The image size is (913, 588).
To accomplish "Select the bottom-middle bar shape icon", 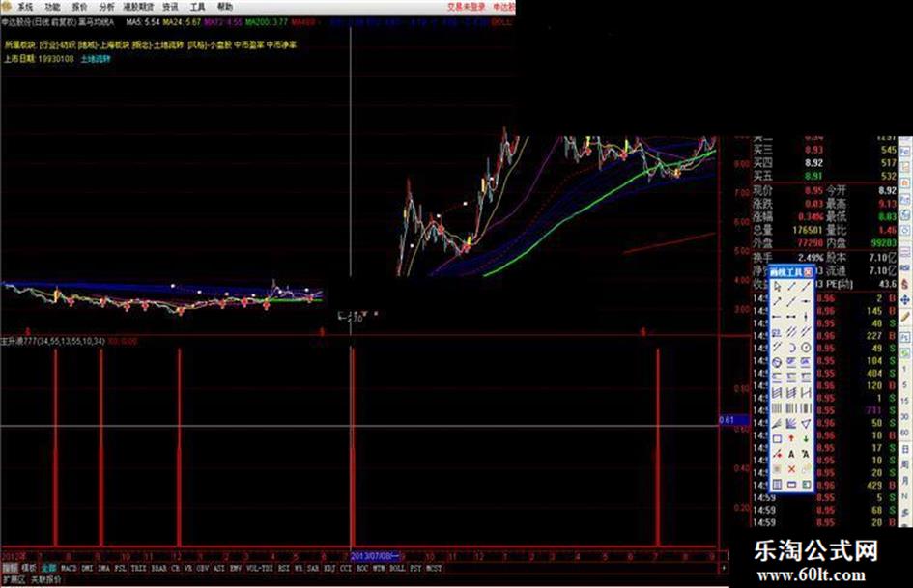I will click(x=791, y=485).
